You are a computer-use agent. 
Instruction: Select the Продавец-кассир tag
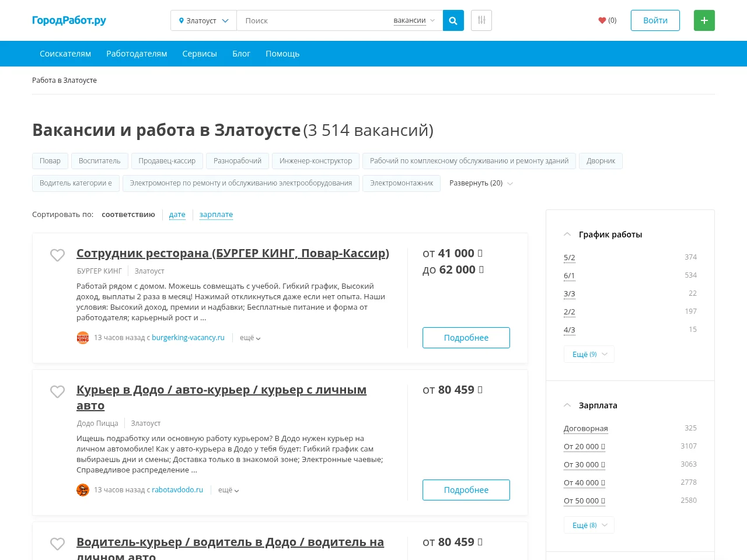coord(167,161)
